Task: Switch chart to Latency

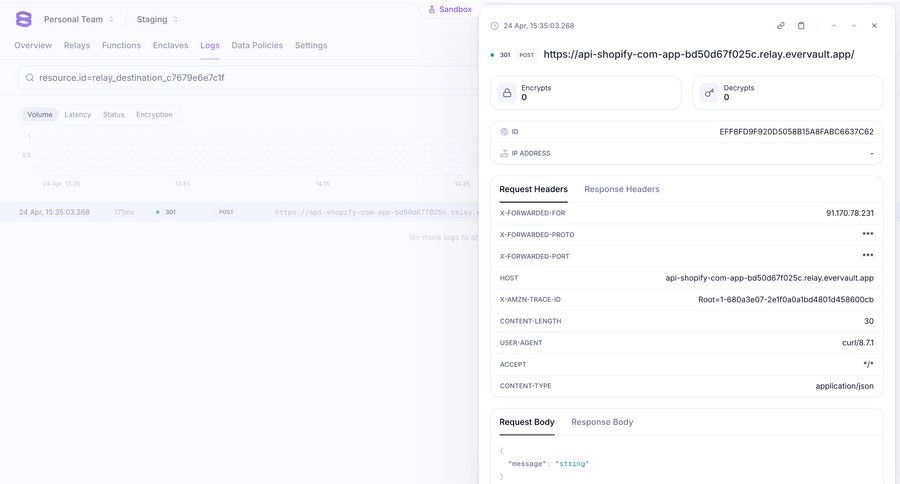Action: 77,115
